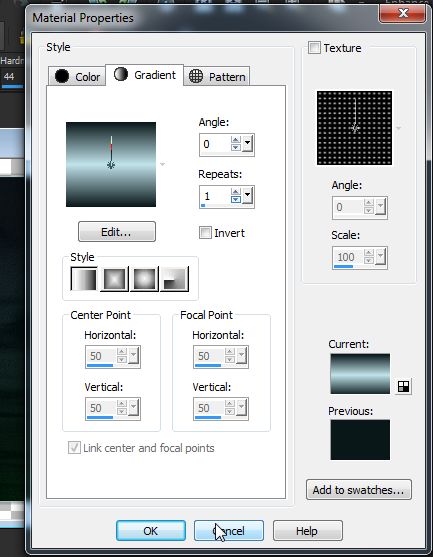Click the Previous color swatch
Viewport: 433px width, 557px height.
pos(360,440)
